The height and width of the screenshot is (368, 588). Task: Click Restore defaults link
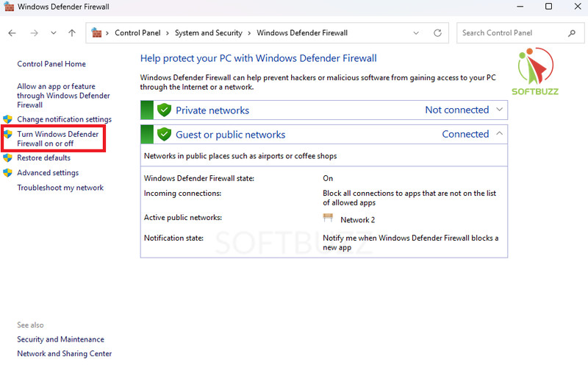(43, 158)
